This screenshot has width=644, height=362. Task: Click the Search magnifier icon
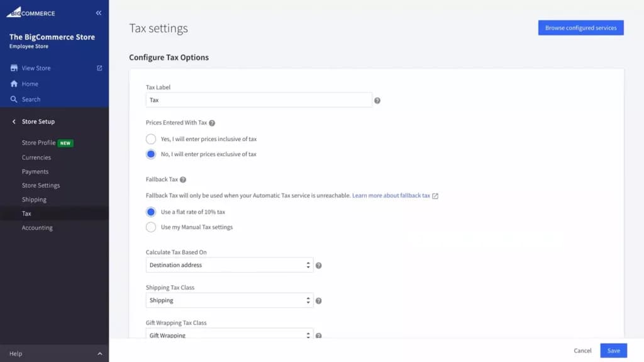click(14, 99)
